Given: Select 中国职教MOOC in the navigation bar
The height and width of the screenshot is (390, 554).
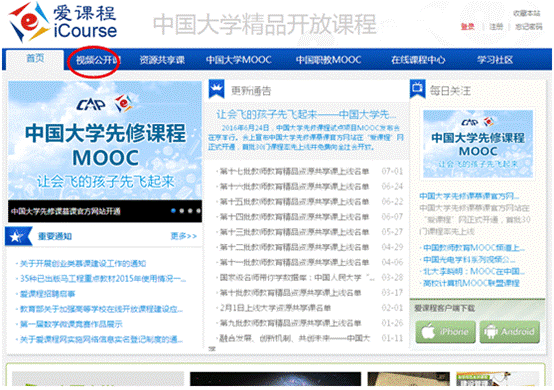Looking at the screenshot, I should coord(328,60).
